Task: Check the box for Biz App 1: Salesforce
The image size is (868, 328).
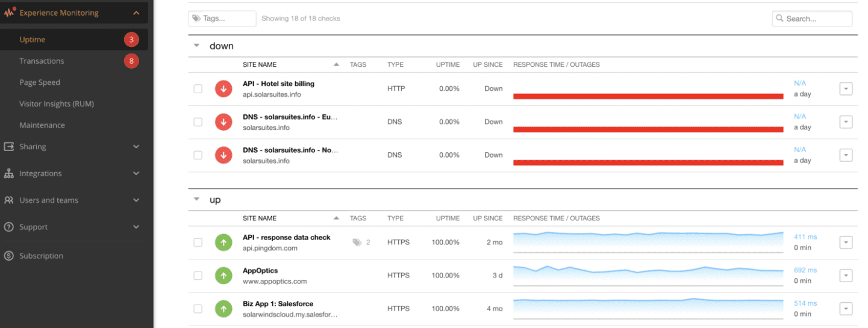Action: (x=198, y=309)
